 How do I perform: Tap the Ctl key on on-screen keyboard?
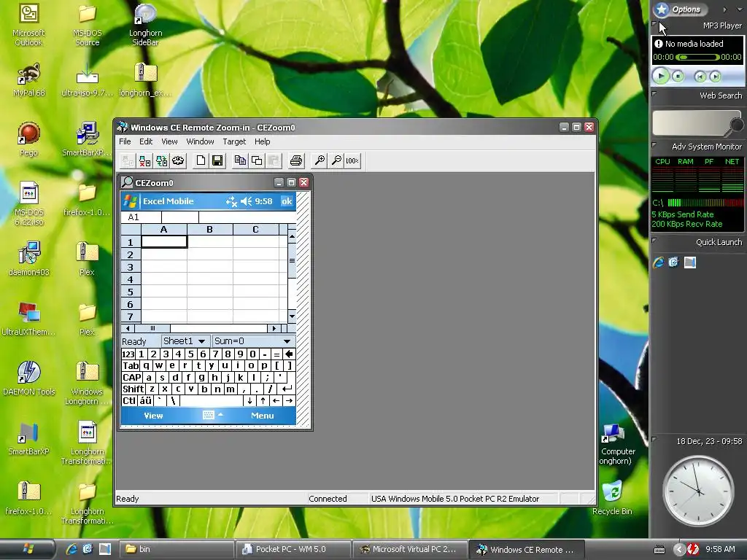[x=129, y=400]
